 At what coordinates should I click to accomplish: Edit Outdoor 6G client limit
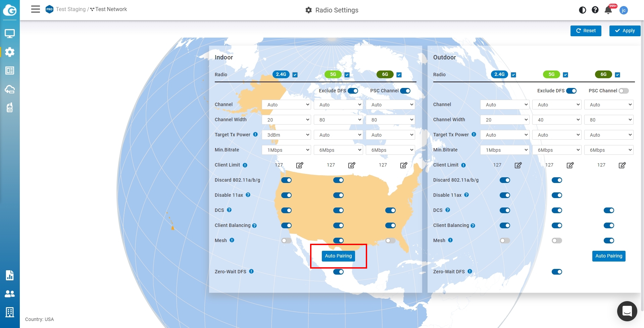622,165
